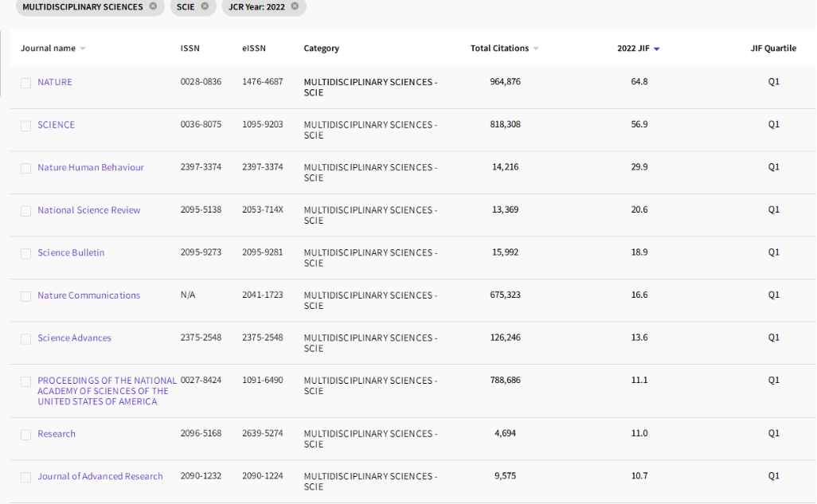The image size is (817, 504).
Task: Tick the SCIENCE journal checkbox
Action: [26, 126]
